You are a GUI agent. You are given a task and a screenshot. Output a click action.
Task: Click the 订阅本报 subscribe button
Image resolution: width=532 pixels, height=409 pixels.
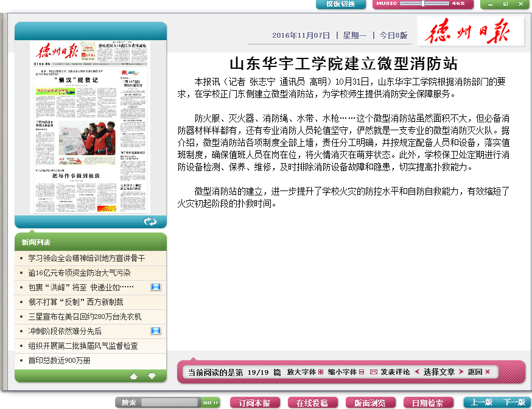[254, 402]
